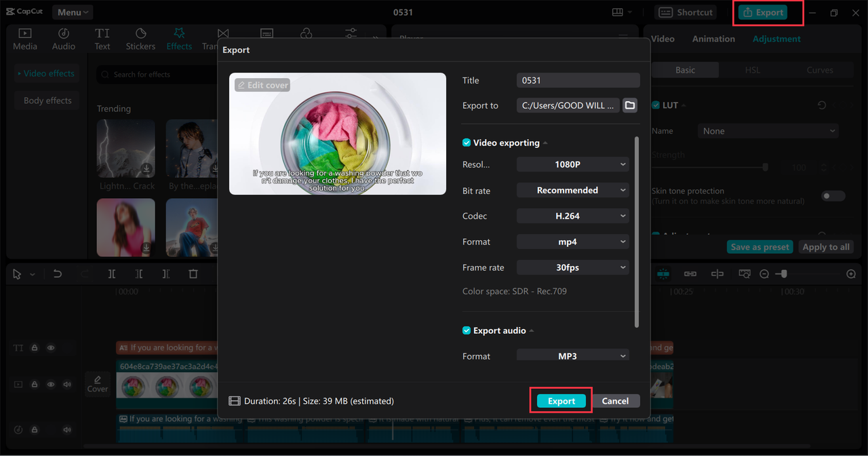The image size is (868, 456).
Task: Click the dialog Export button
Action: click(561, 401)
